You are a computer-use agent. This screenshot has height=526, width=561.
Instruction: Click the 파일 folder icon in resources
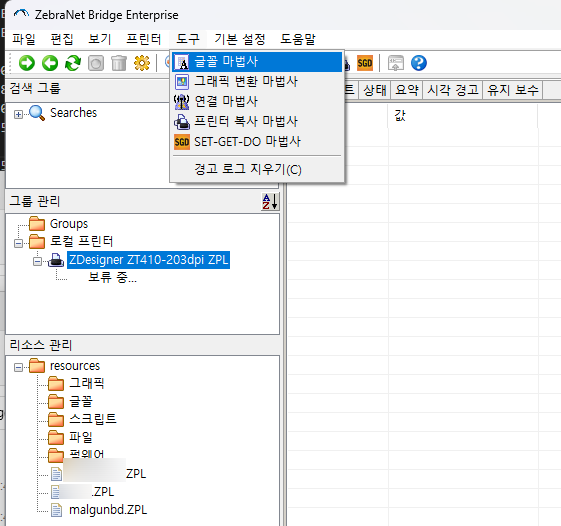pos(56,437)
